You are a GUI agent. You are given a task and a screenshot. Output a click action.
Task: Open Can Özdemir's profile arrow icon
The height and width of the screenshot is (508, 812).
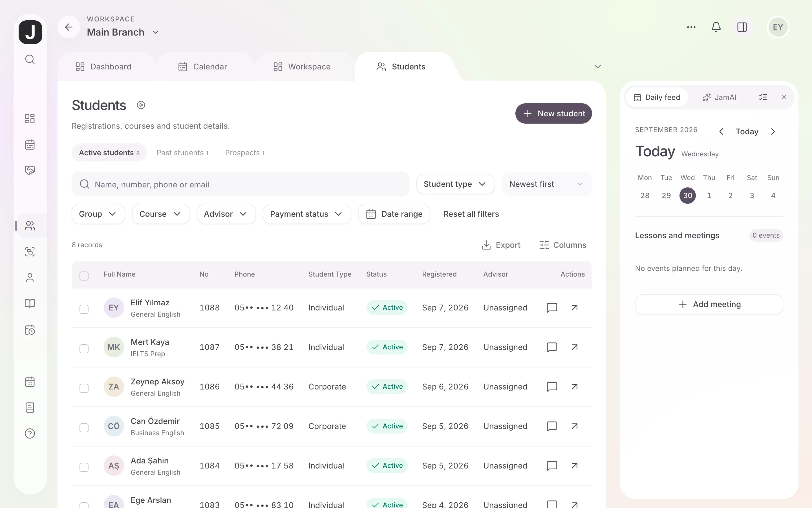(x=574, y=426)
